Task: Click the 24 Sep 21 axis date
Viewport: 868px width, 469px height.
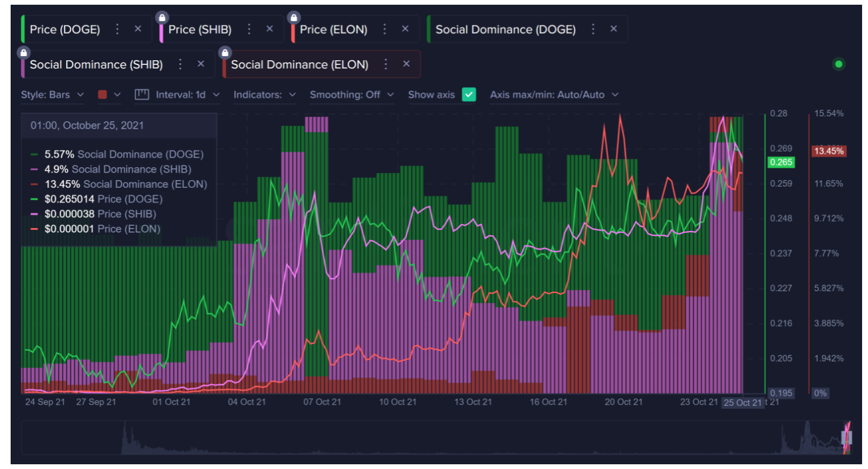Action: [x=45, y=402]
